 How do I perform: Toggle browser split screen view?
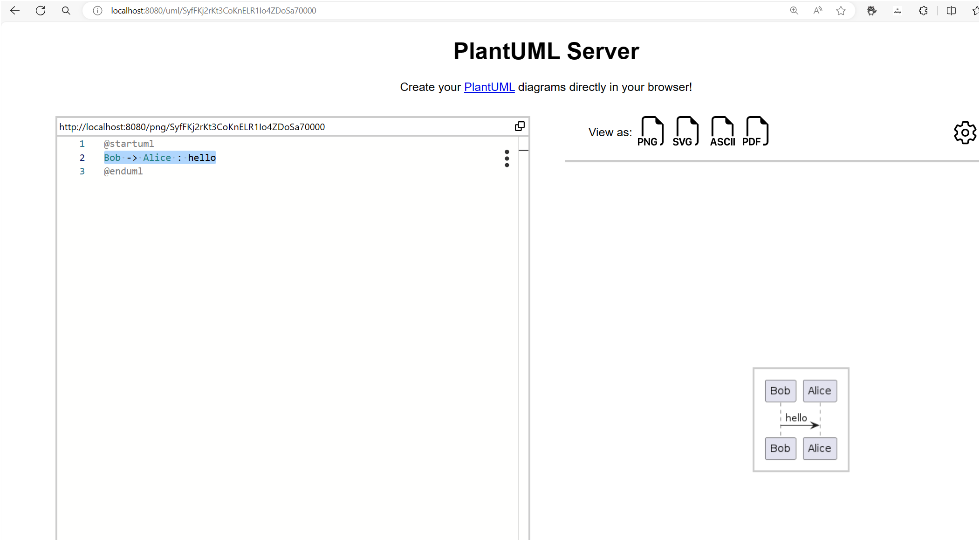[951, 11]
